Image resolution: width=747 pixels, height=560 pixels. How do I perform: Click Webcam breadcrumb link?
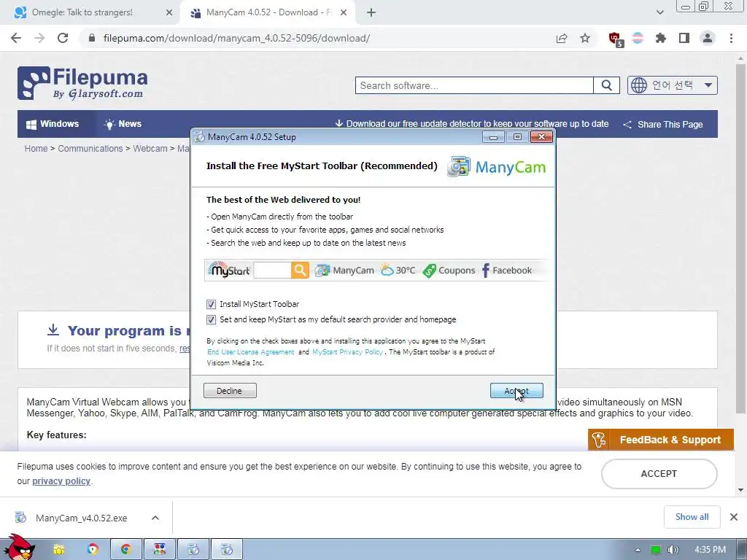[x=150, y=149]
